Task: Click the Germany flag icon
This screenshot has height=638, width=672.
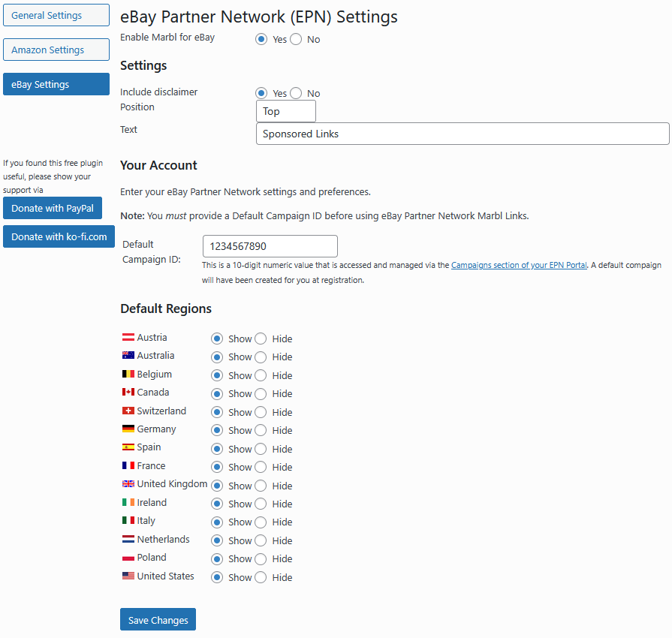Action: tap(128, 429)
